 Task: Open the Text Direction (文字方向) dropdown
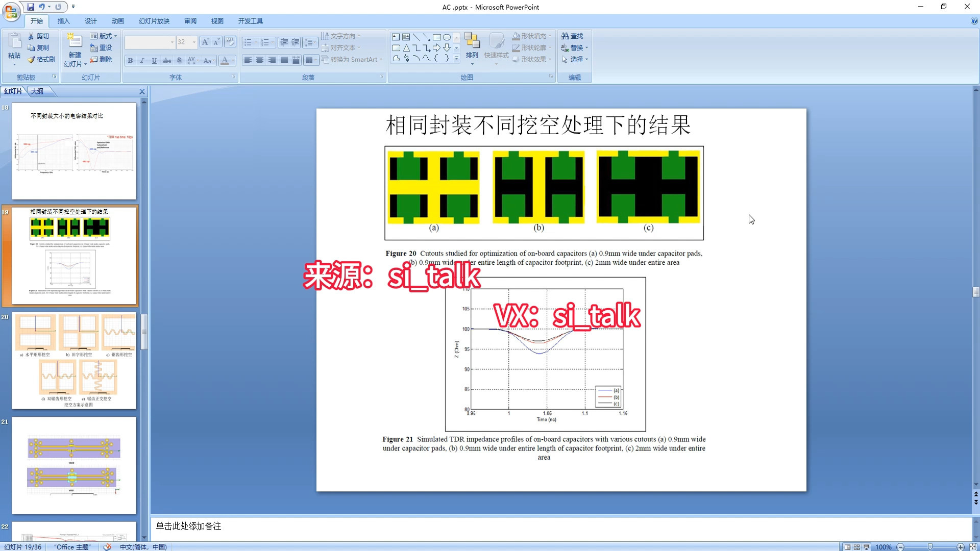click(341, 36)
